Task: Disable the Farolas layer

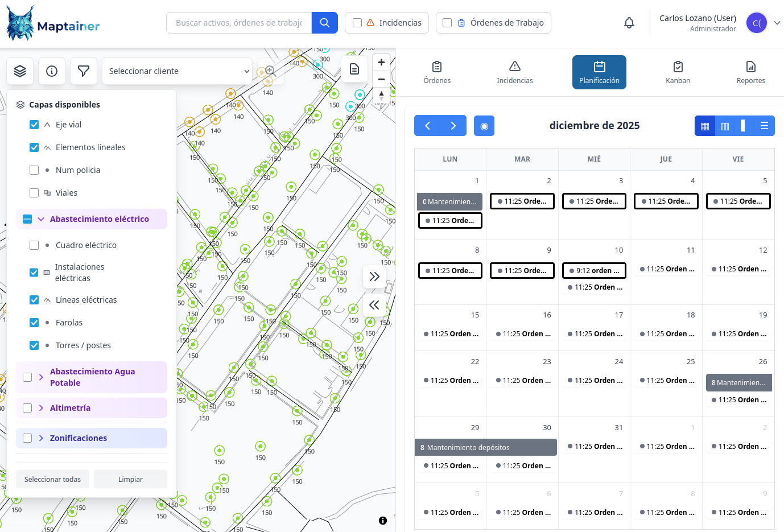Action: coord(34,322)
